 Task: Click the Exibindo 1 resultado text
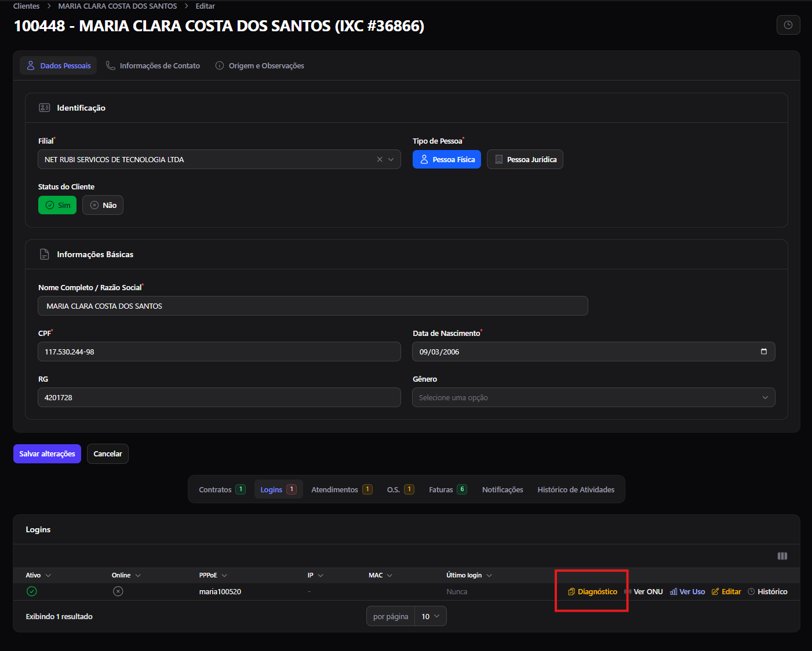(59, 616)
